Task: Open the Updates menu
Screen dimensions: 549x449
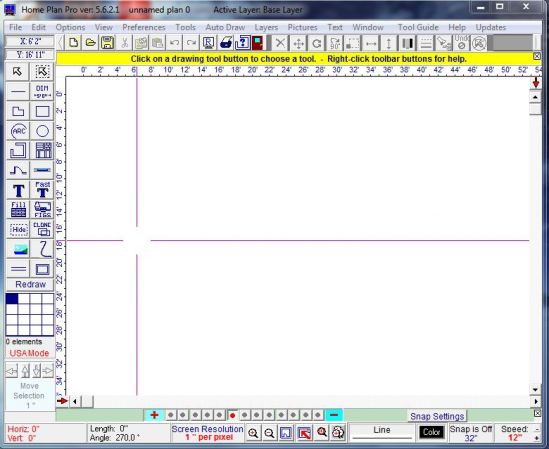Action: [x=491, y=27]
